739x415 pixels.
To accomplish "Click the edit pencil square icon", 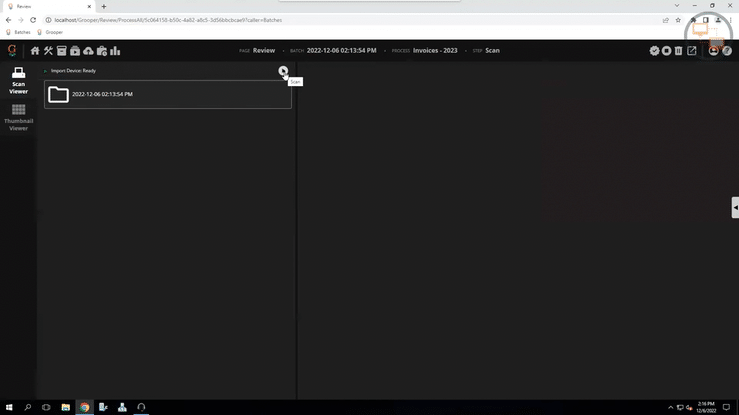I will [692, 51].
